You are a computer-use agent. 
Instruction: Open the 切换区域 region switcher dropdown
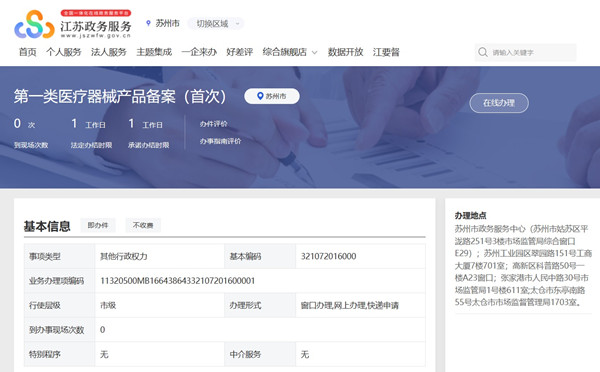pos(216,24)
